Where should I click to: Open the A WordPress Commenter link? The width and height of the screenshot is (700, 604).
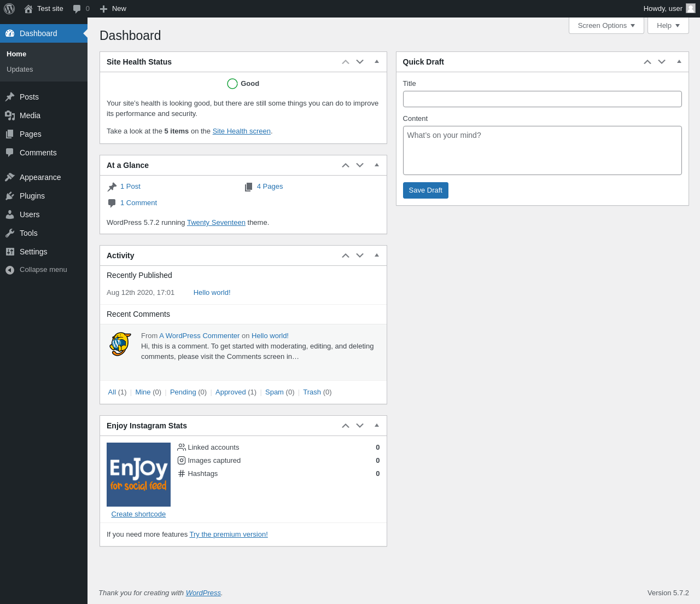click(x=199, y=336)
